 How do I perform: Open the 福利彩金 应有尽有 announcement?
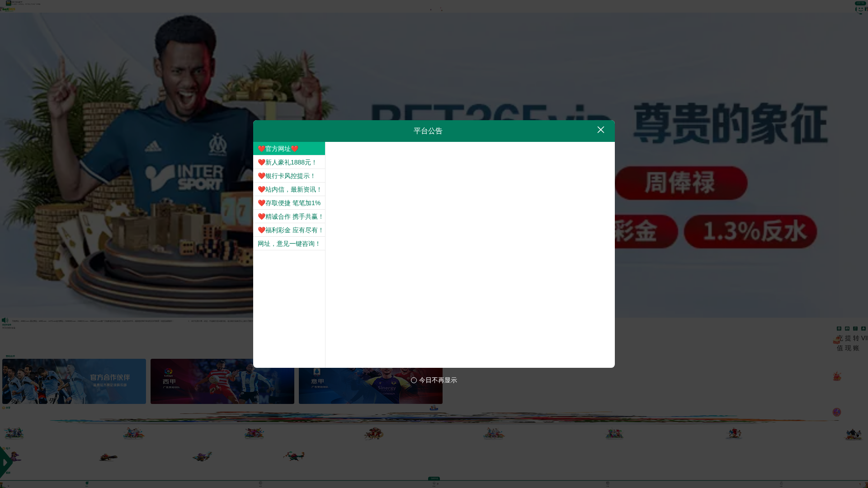pyautogui.click(x=289, y=230)
